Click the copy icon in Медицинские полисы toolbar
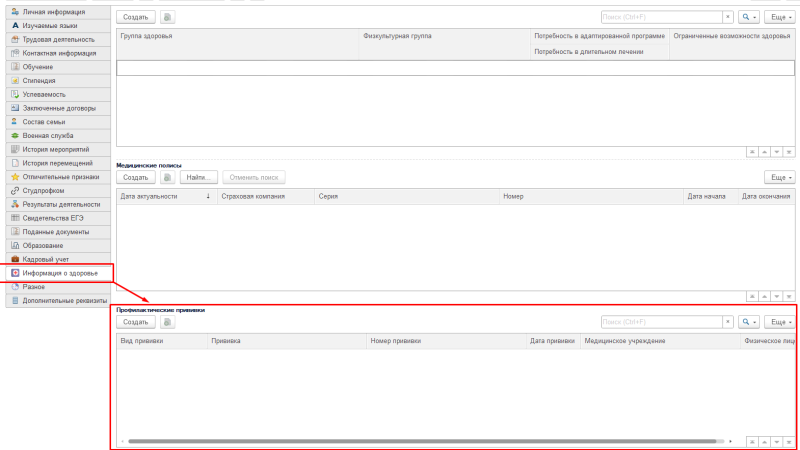The height and width of the screenshot is (450, 800). (167, 177)
